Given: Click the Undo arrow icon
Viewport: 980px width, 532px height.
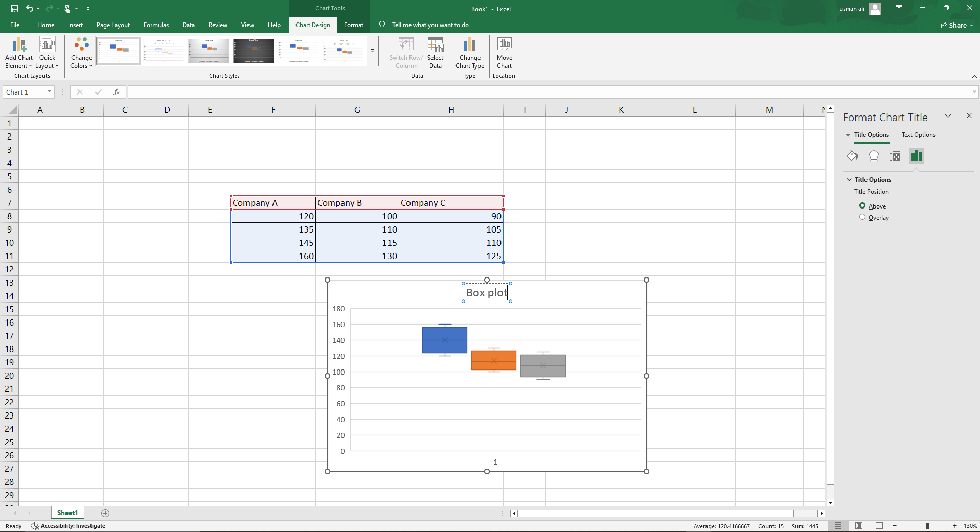Looking at the screenshot, I should pyautogui.click(x=30, y=8).
